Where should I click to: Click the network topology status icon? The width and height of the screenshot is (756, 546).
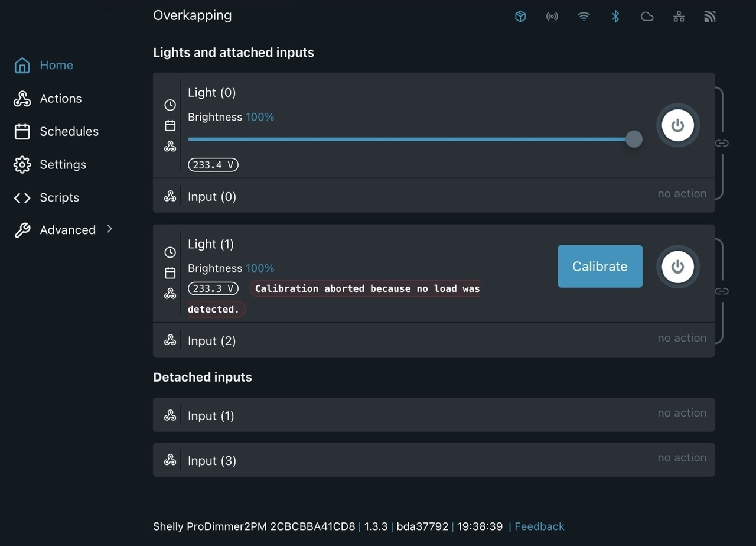679,17
